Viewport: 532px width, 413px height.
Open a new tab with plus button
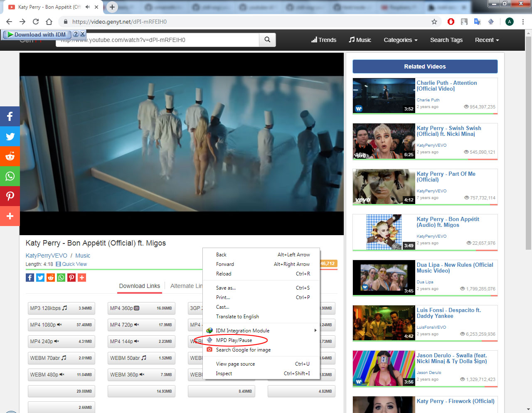tap(112, 7)
